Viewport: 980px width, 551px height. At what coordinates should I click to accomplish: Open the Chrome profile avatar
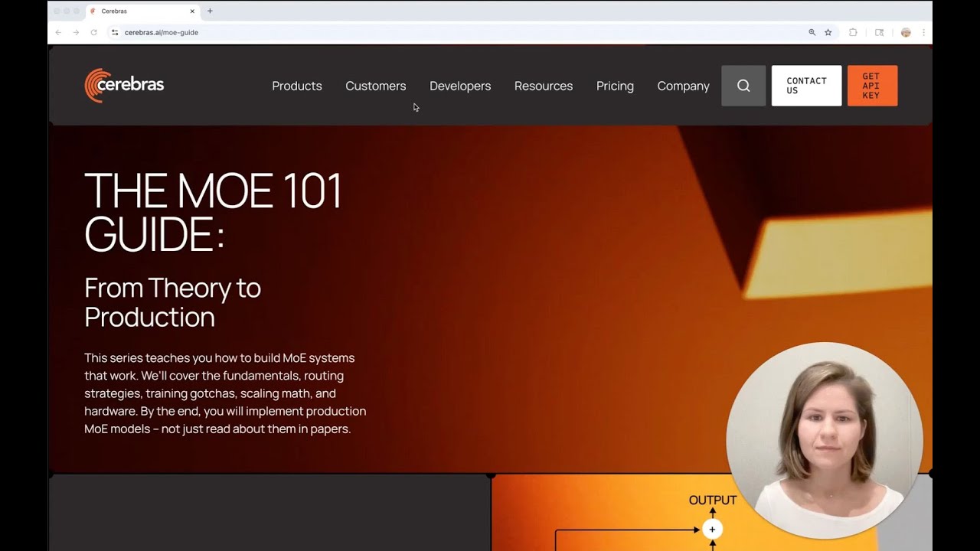906,32
